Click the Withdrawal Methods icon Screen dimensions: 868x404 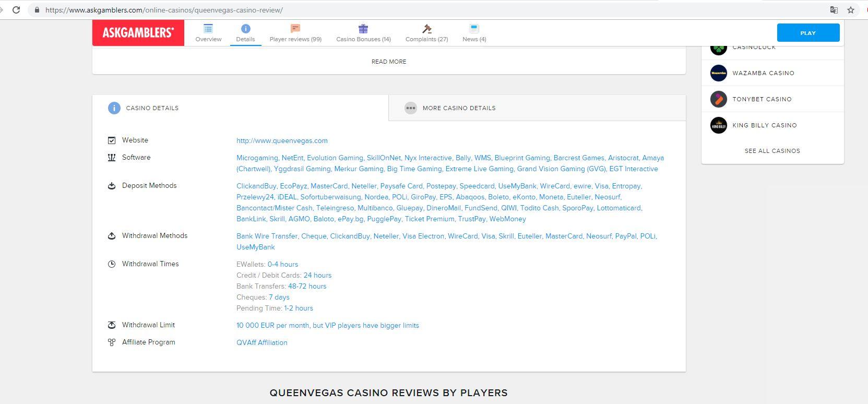tap(112, 236)
